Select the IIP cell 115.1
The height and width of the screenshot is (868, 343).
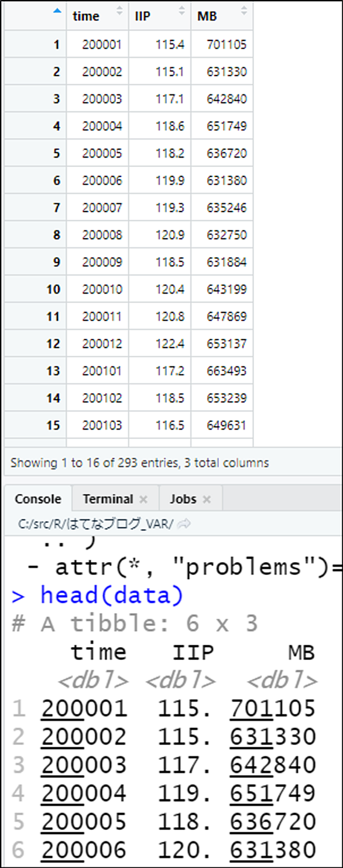(170, 72)
